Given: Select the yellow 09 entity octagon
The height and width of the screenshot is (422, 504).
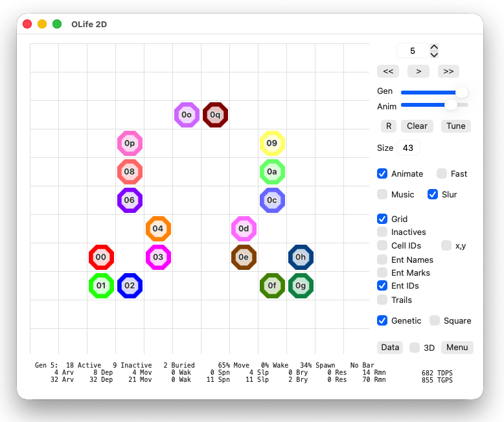Looking at the screenshot, I should (x=272, y=143).
